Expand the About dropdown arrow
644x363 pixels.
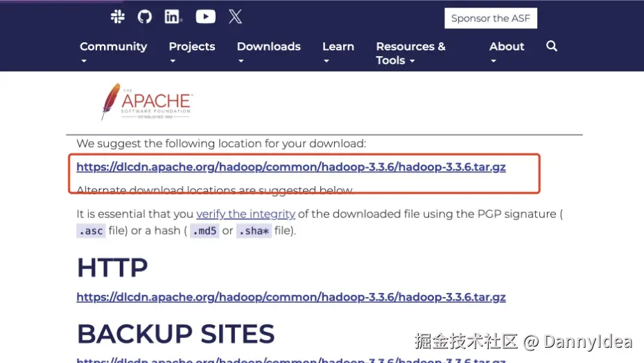pos(494,61)
